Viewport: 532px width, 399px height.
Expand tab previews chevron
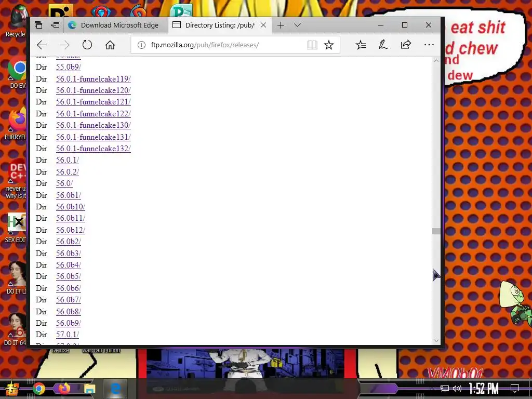point(298,25)
